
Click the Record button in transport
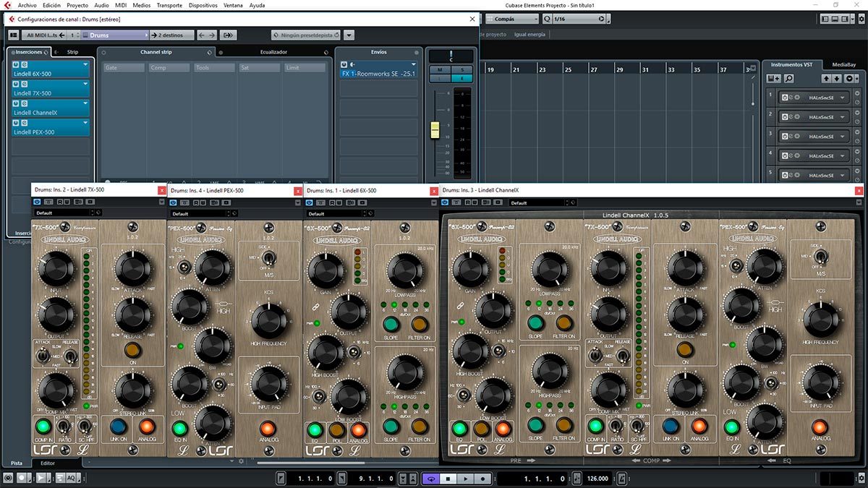[482, 479]
